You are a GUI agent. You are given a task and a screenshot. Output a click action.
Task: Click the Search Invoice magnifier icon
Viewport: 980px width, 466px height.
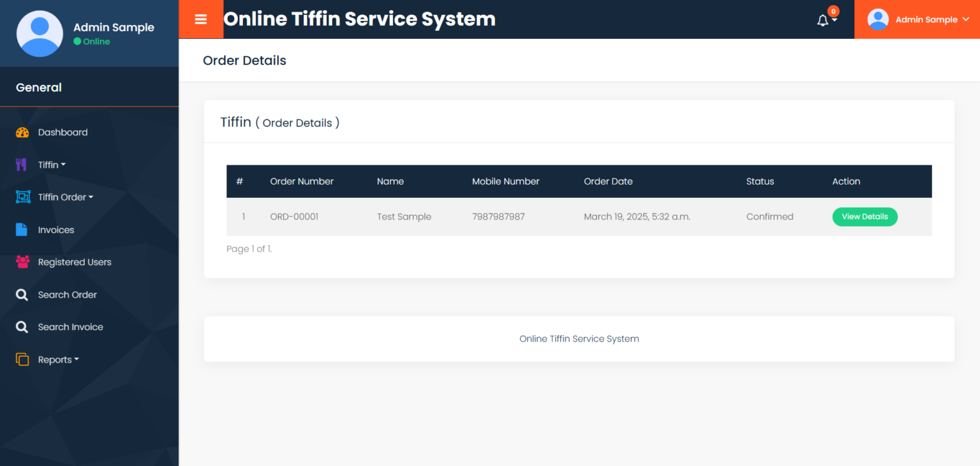(22, 327)
